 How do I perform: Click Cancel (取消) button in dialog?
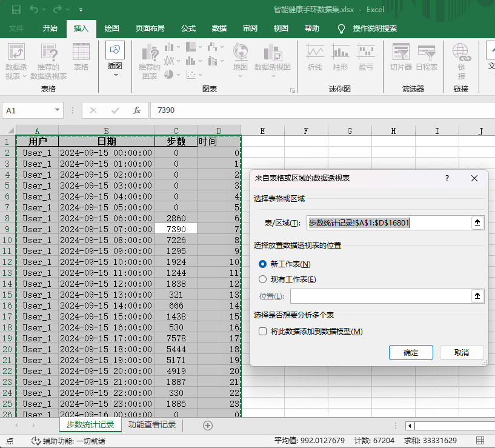click(462, 352)
